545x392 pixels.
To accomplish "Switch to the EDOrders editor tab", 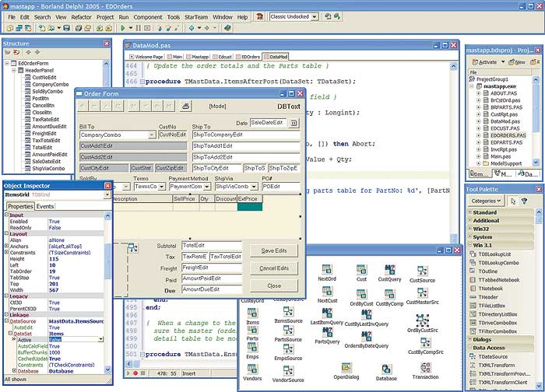I will pos(248,57).
